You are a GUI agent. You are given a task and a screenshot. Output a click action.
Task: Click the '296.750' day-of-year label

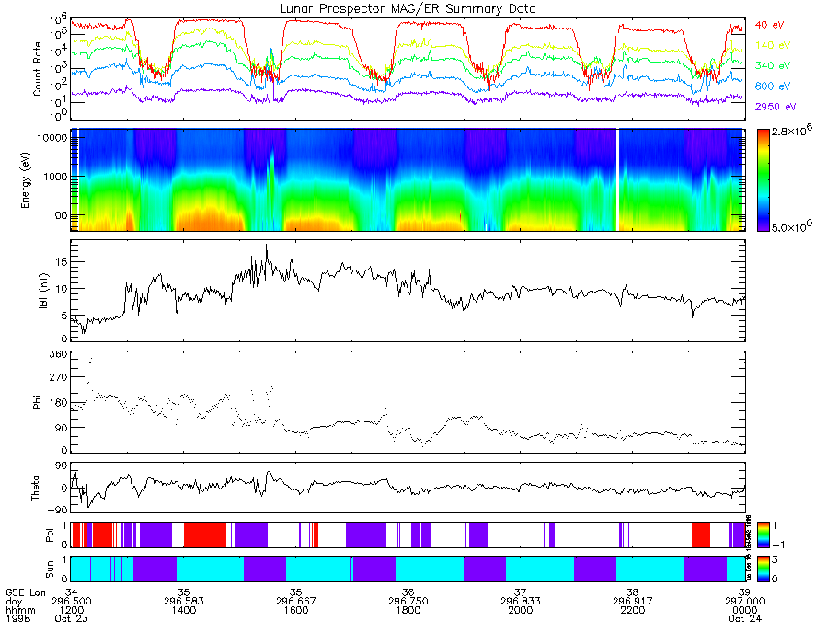408,602
